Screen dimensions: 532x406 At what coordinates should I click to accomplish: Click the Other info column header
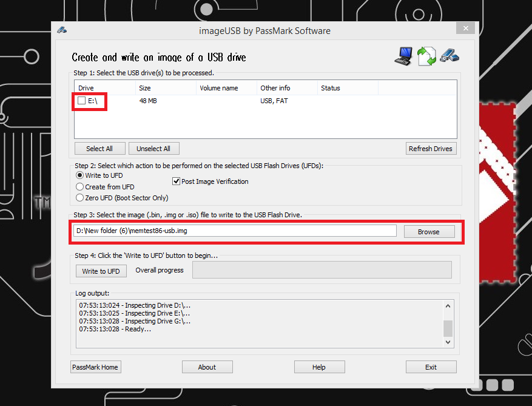[x=287, y=88]
